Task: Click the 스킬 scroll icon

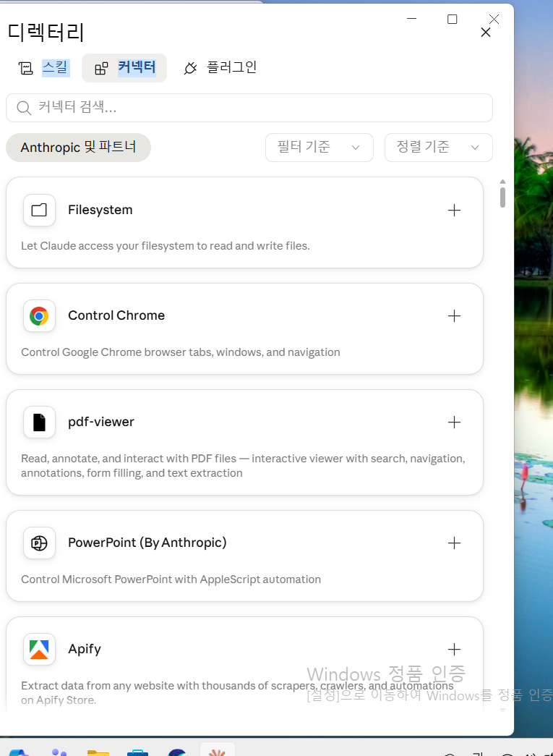Action: [25, 68]
